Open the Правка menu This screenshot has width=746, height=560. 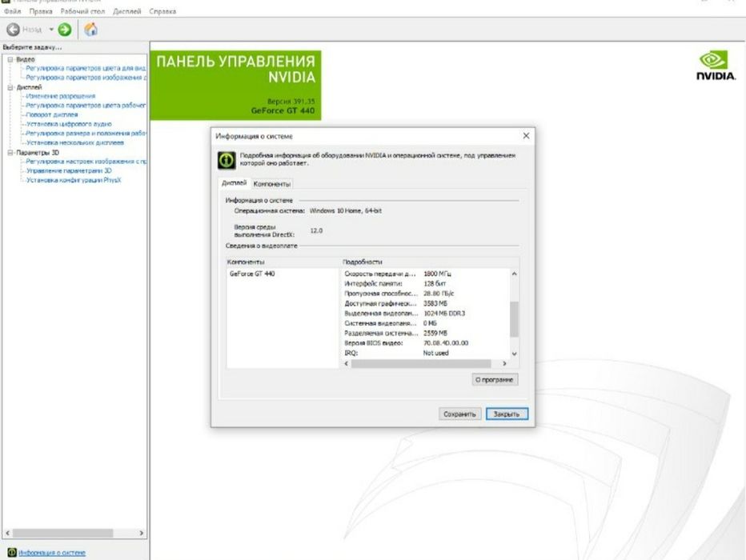pyautogui.click(x=41, y=11)
